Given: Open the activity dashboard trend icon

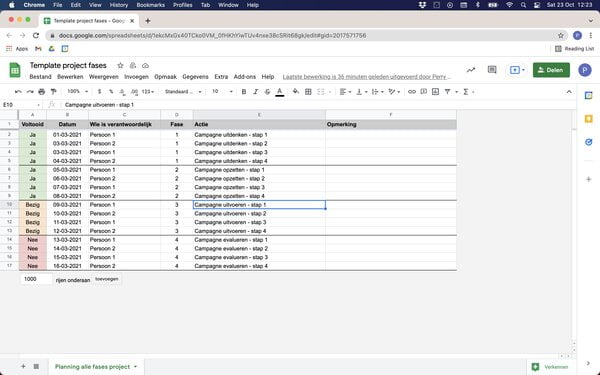Looking at the screenshot, I should pyautogui.click(x=471, y=70).
